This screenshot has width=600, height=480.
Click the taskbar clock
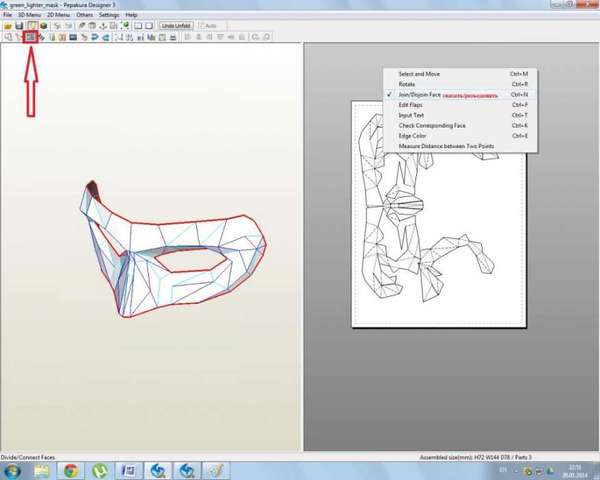pos(575,471)
